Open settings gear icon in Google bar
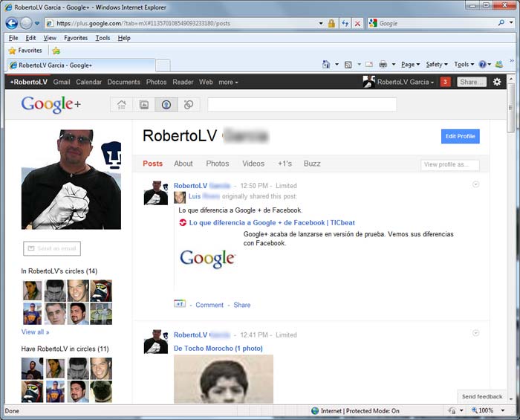 tap(497, 82)
